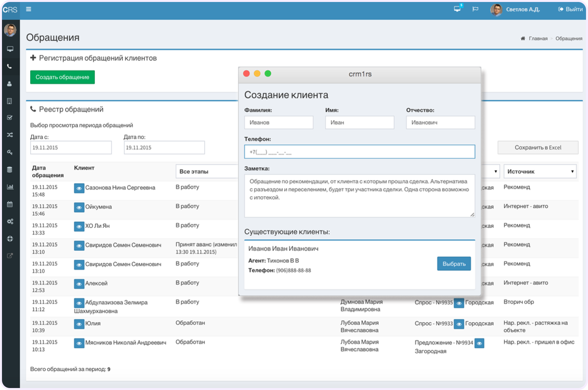Viewport: 588px width, 390px height.
Task: Click the Дата обращения column header
Action: click(x=48, y=171)
